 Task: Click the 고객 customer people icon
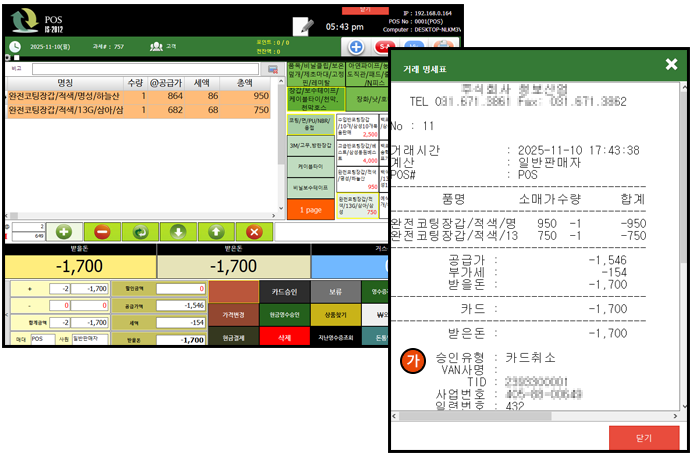coord(156,47)
